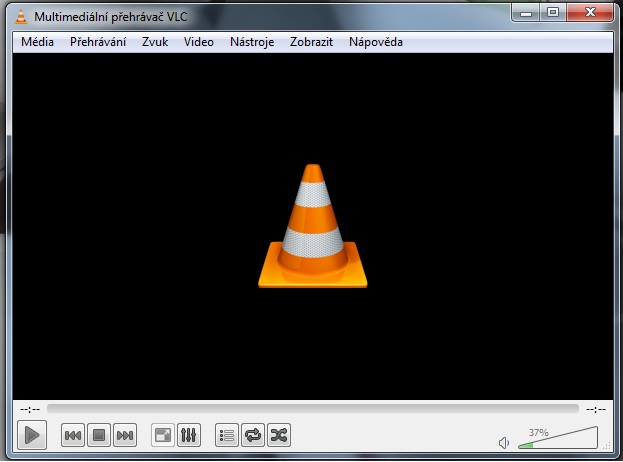This screenshot has width=623, height=462.
Task: Open extended settings equalizer icon
Action: [x=189, y=435]
